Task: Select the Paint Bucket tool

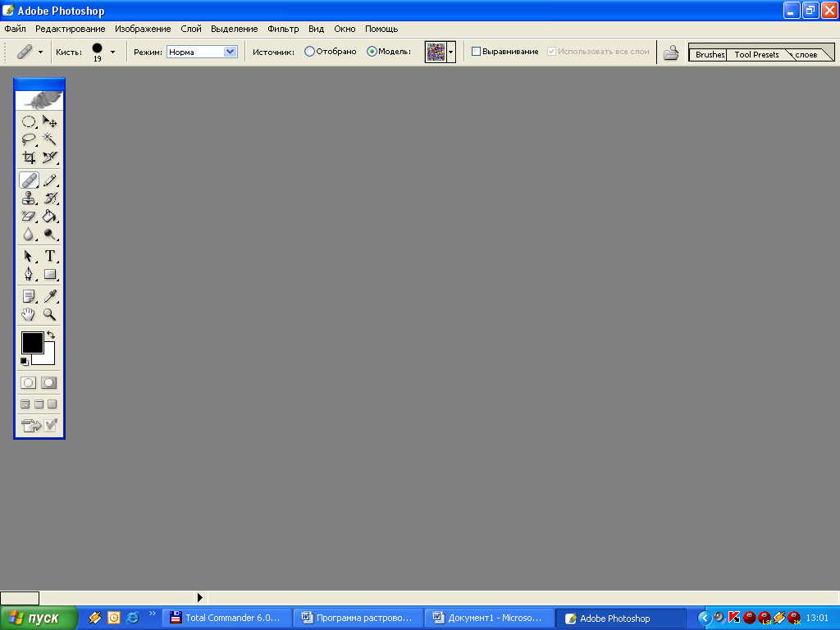Action: click(x=50, y=217)
